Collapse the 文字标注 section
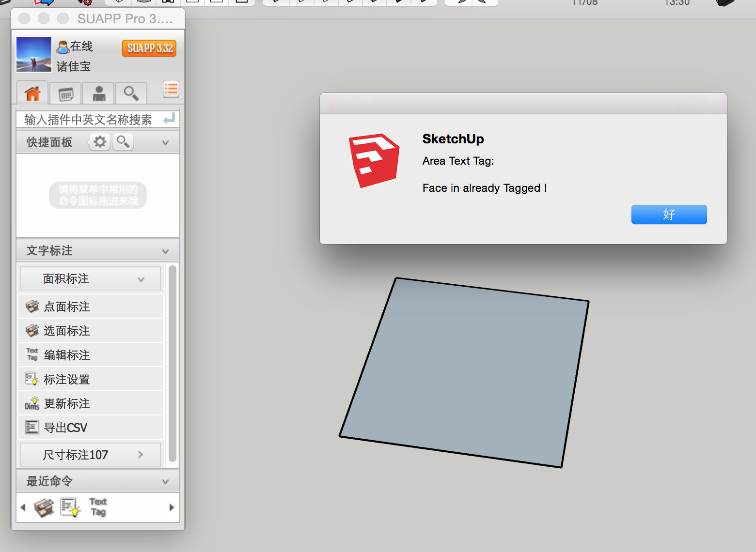756x552 pixels. click(165, 251)
